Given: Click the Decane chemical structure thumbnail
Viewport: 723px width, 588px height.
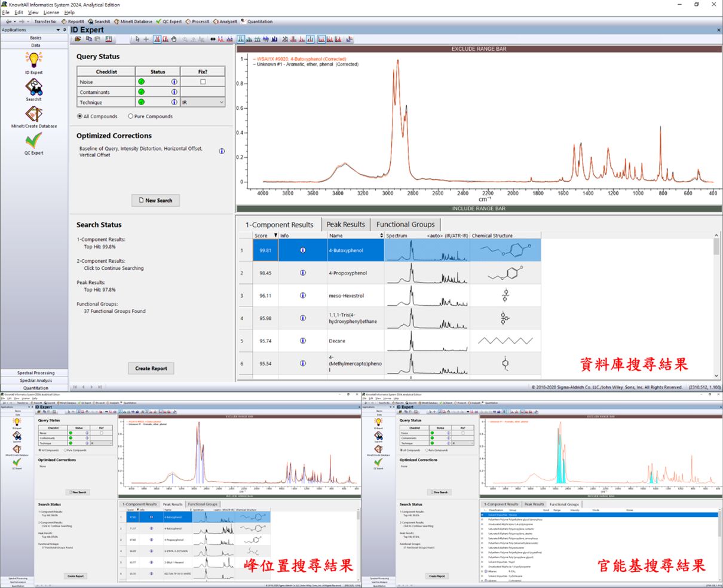Looking at the screenshot, I should (x=505, y=341).
